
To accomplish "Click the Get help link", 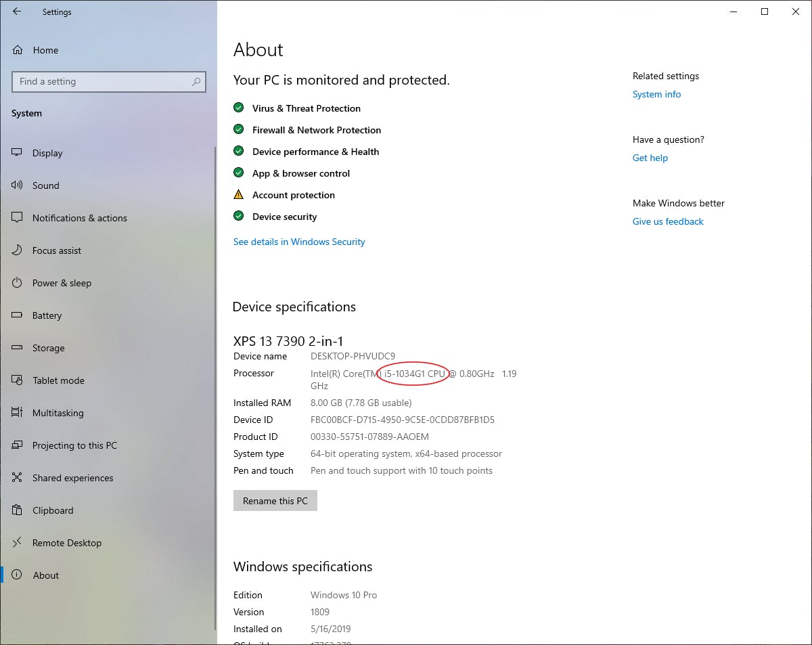I will [650, 158].
